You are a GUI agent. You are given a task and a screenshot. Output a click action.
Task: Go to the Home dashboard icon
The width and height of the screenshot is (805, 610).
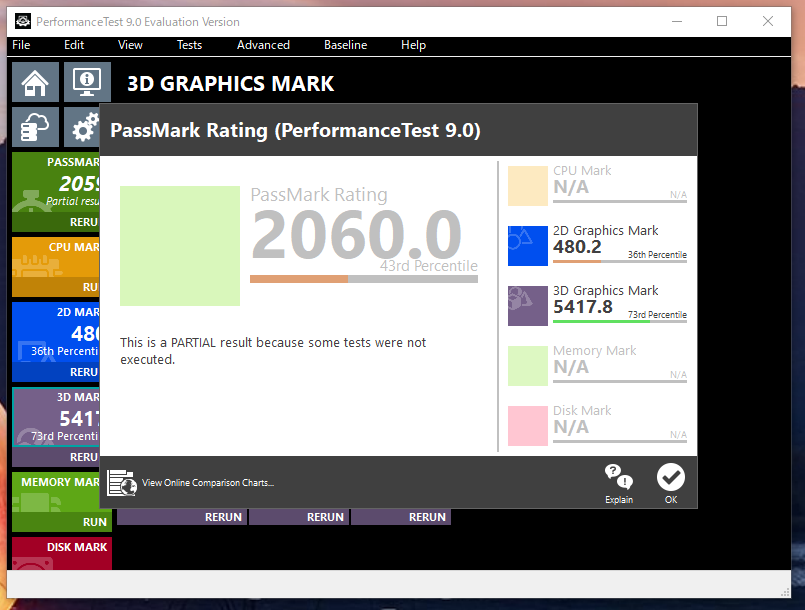point(35,82)
